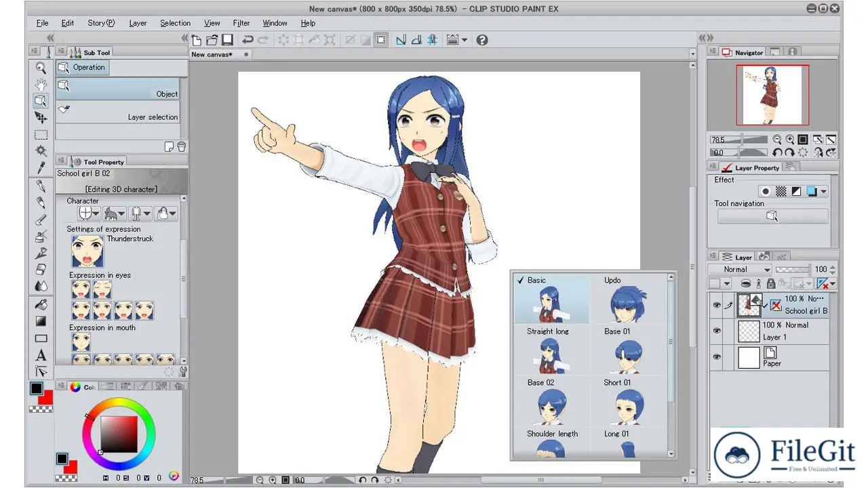Toggle visibility of School girl B layer
The height and width of the screenshot is (488, 868).
pyautogui.click(x=717, y=306)
